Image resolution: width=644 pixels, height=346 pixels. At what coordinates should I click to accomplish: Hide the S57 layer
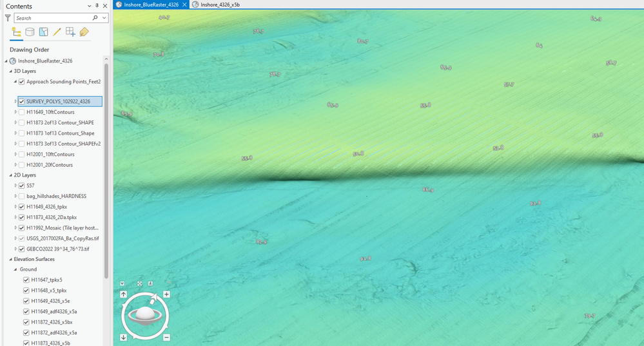(x=22, y=186)
